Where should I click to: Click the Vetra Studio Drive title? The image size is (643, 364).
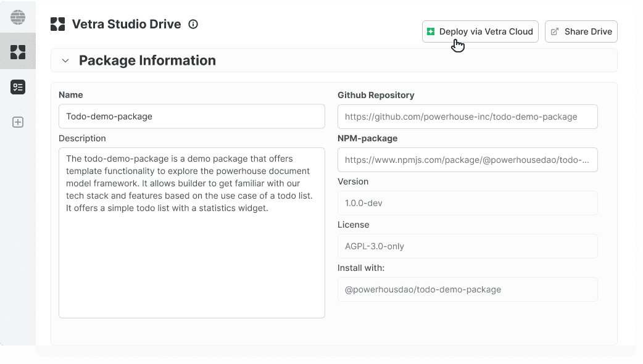coord(127,25)
